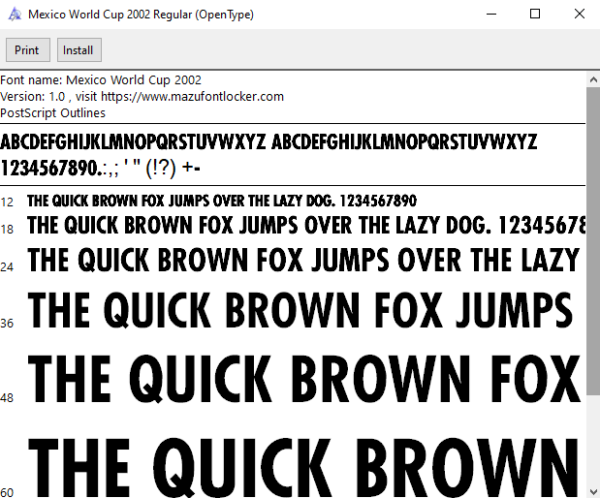Install the Mexico World Cup 2002 font
The width and height of the screenshot is (600, 498).
(79, 50)
